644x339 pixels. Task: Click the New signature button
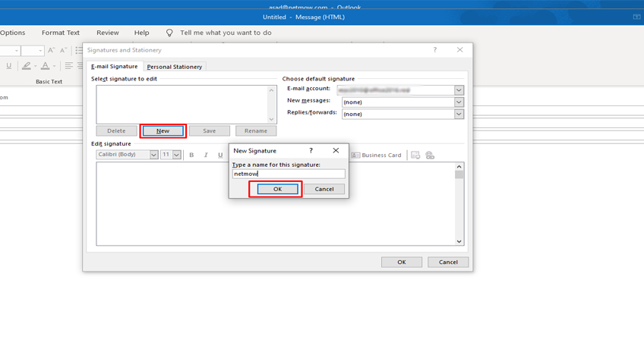tap(163, 130)
